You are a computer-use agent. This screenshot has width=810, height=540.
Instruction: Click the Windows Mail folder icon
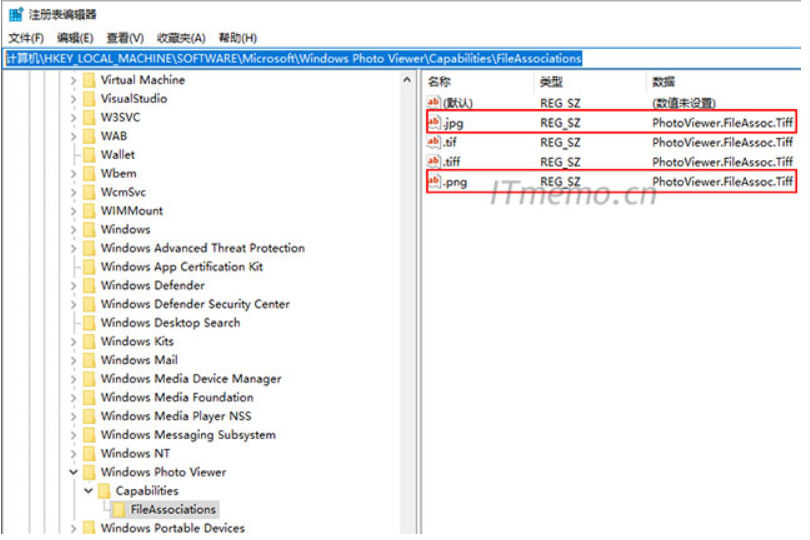(x=89, y=360)
